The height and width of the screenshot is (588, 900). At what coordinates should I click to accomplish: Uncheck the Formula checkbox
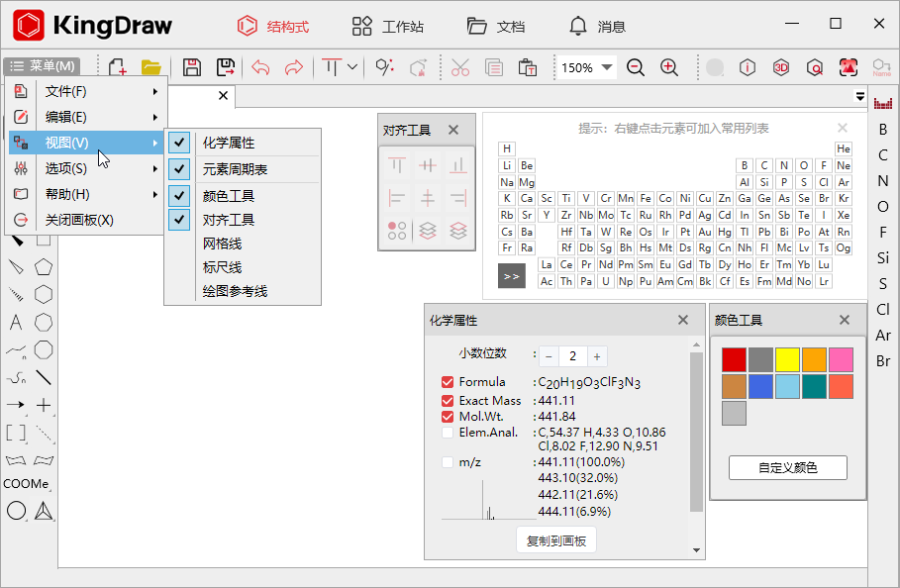(449, 381)
